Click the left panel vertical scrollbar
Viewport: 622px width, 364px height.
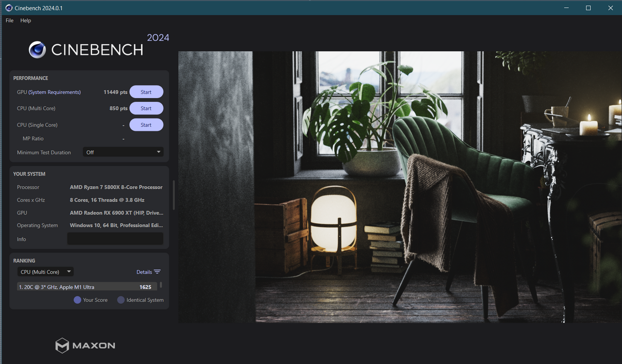tap(173, 195)
